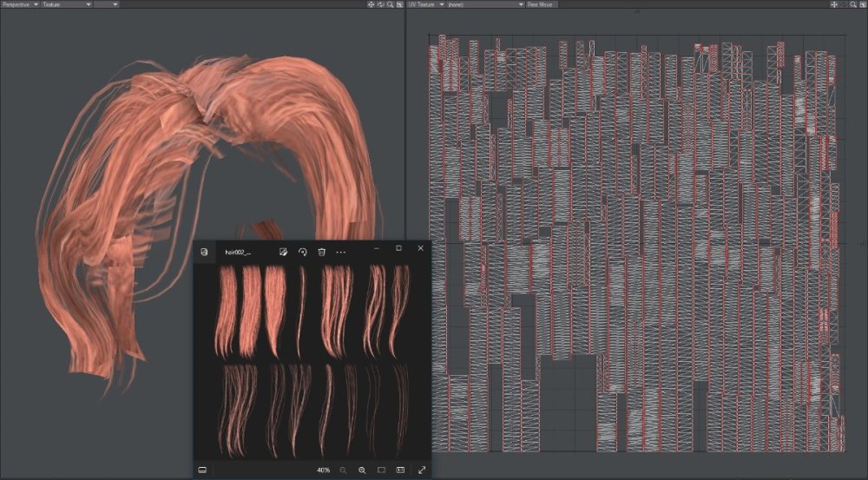The image size is (868, 480).
Task: Open the Texture display mode dropdown
Action: click(66, 4)
